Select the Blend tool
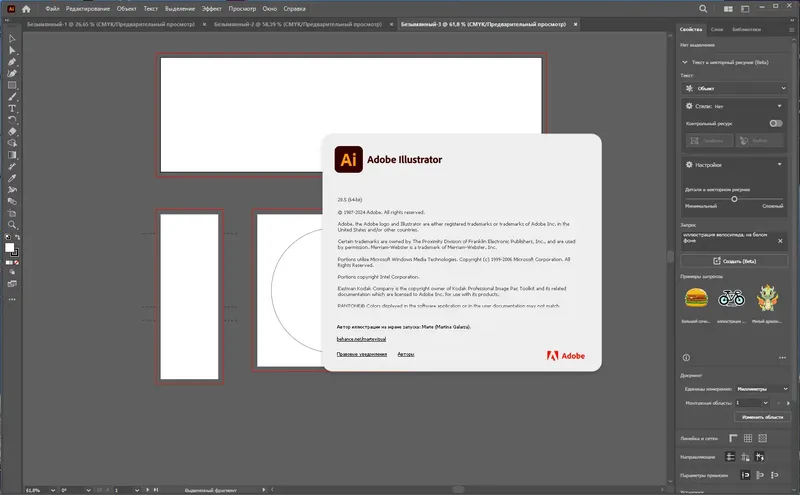This screenshot has width=800, height=495. [12, 202]
